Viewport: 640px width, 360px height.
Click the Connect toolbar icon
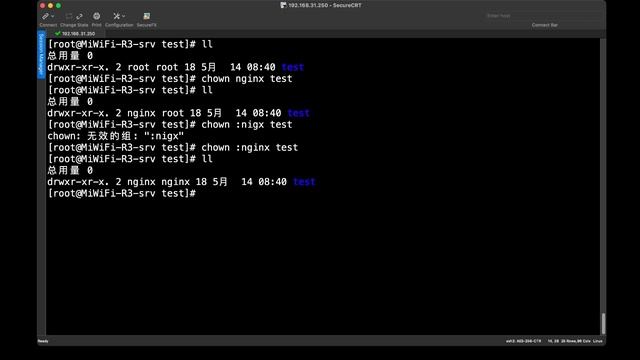click(46, 16)
